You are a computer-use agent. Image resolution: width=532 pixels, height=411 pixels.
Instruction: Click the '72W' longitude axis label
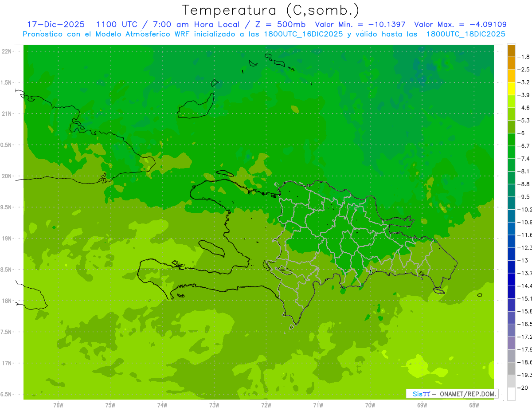tap(266, 405)
